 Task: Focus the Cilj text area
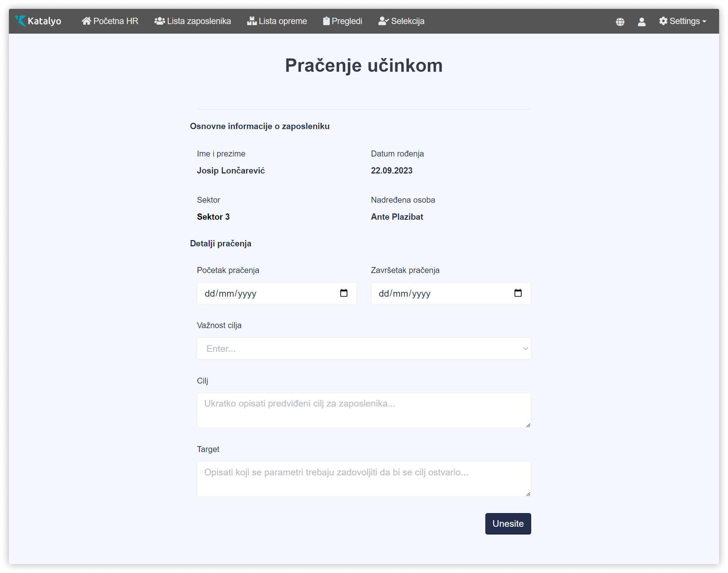(364, 410)
